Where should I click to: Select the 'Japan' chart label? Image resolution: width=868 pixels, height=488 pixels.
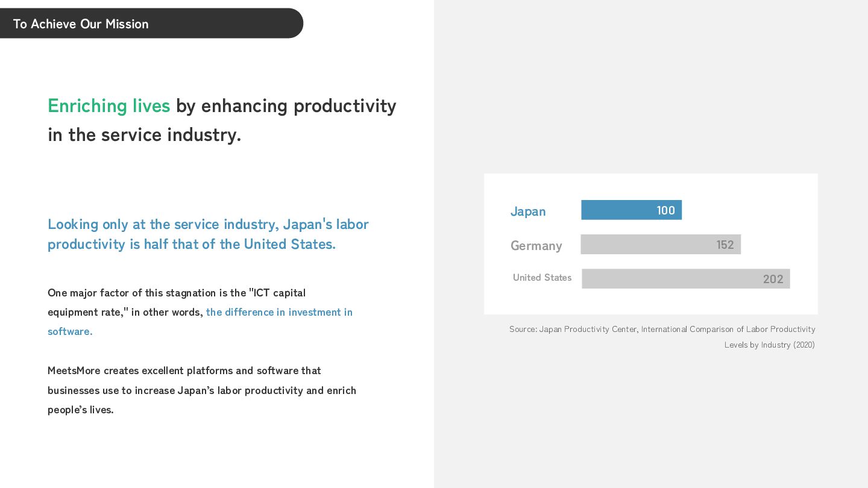528,211
